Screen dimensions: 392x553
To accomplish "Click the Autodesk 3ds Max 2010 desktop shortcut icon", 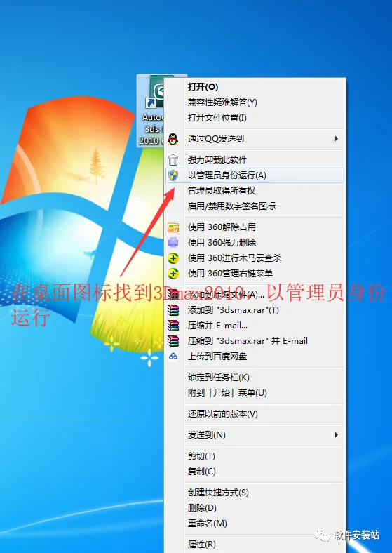I will click(151, 110).
